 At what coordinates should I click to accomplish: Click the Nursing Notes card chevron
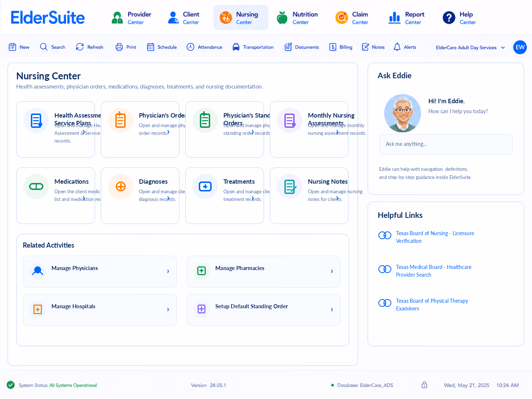[337, 198]
